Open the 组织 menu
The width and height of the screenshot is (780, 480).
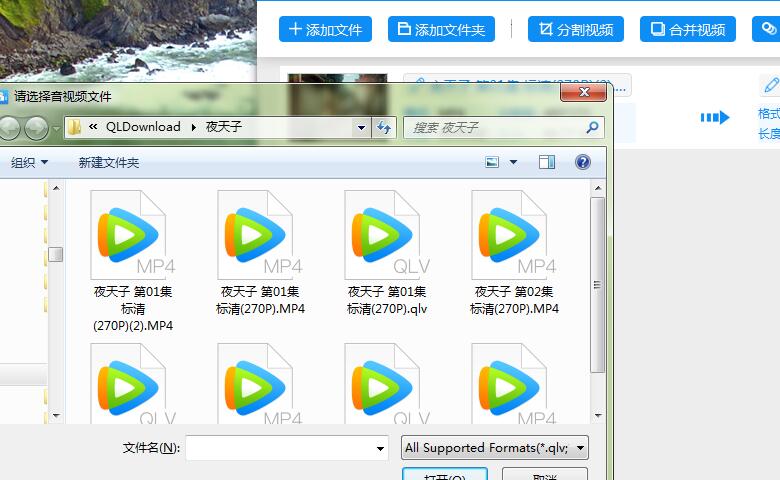pyautogui.click(x=29, y=163)
